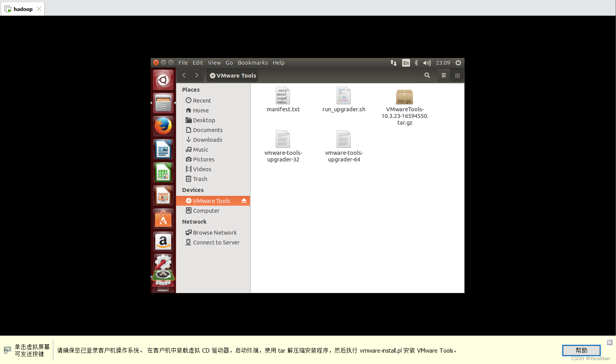Launch Firefox from the launcher
Viewport: 616px width, 364px height.
pos(163,126)
